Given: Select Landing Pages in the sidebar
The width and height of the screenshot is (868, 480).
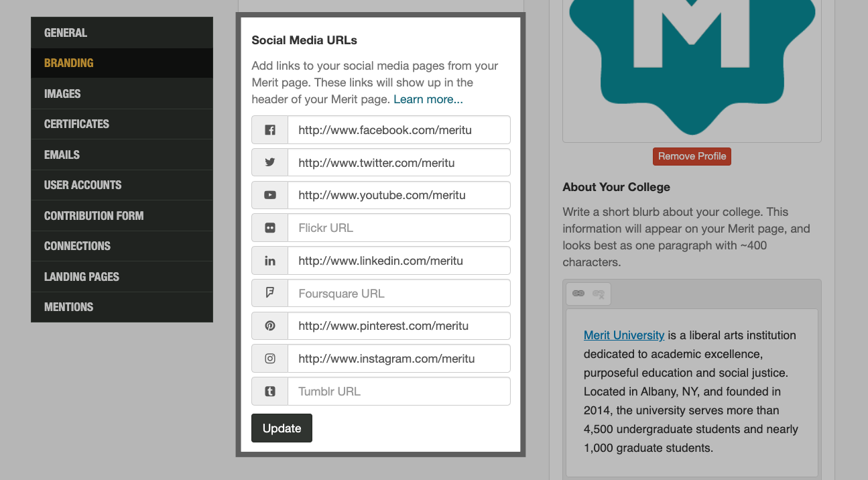Looking at the screenshot, I should point(81,277).
